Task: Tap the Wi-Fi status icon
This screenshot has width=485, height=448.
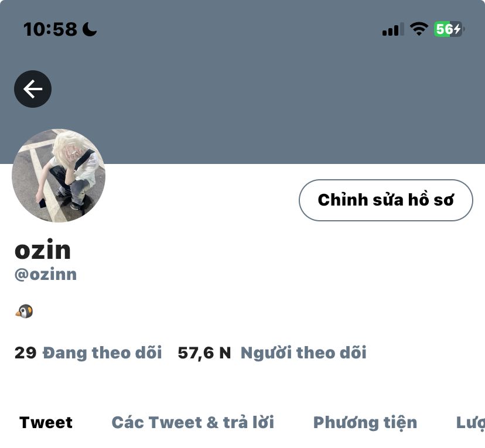Action: point(419,29)
